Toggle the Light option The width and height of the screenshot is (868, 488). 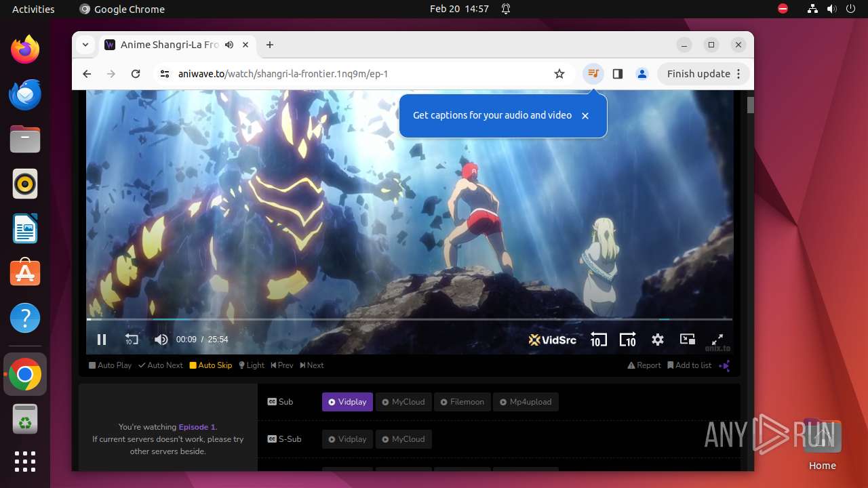(x=252, y=365)
